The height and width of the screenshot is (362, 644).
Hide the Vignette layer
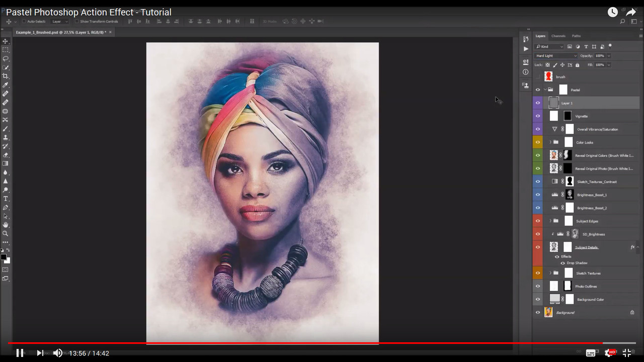click(x=538, y=116)
